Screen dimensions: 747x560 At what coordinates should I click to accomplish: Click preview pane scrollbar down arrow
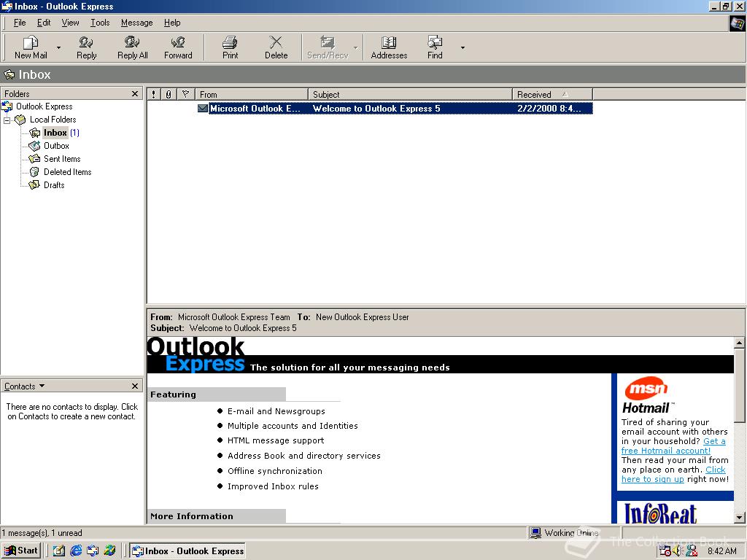739,517
